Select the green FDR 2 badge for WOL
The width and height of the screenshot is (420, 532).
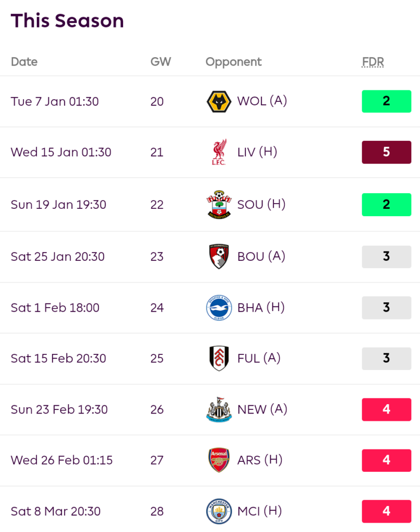tap(386, 101)
